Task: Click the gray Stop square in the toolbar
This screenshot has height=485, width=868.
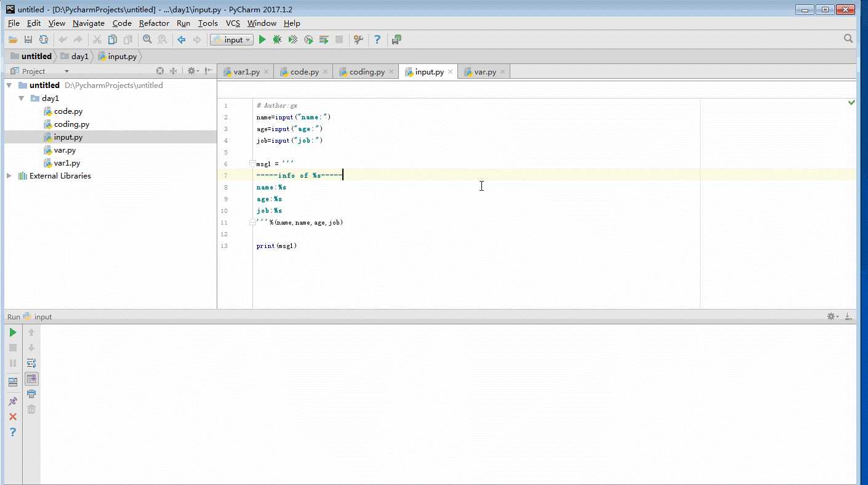Action: pyautogui.click(x=339, y=39)
